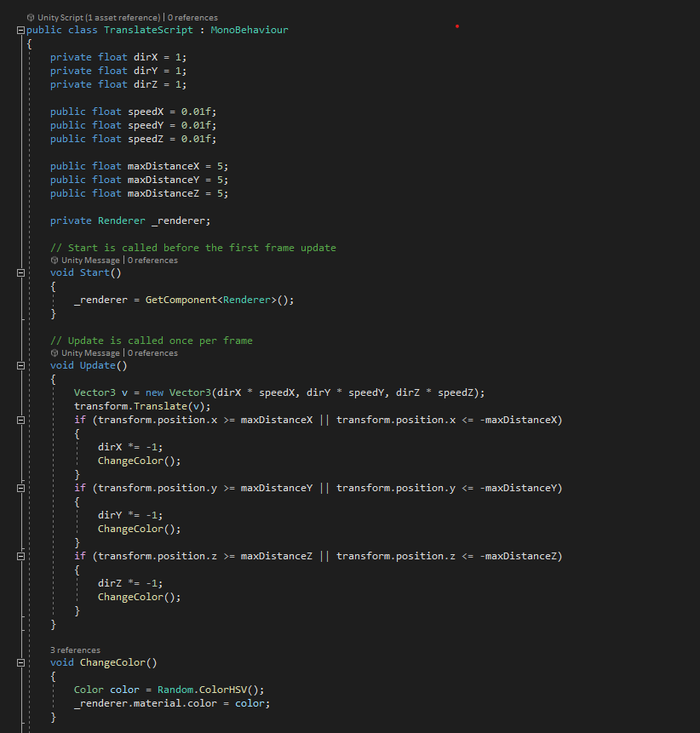
Task: Open '3 references' CodeLens above ChangeColor()
Action: click(75, 650)
